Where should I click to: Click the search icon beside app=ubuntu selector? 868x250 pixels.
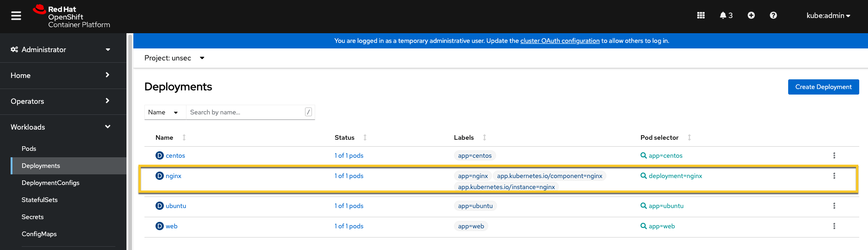643,206
